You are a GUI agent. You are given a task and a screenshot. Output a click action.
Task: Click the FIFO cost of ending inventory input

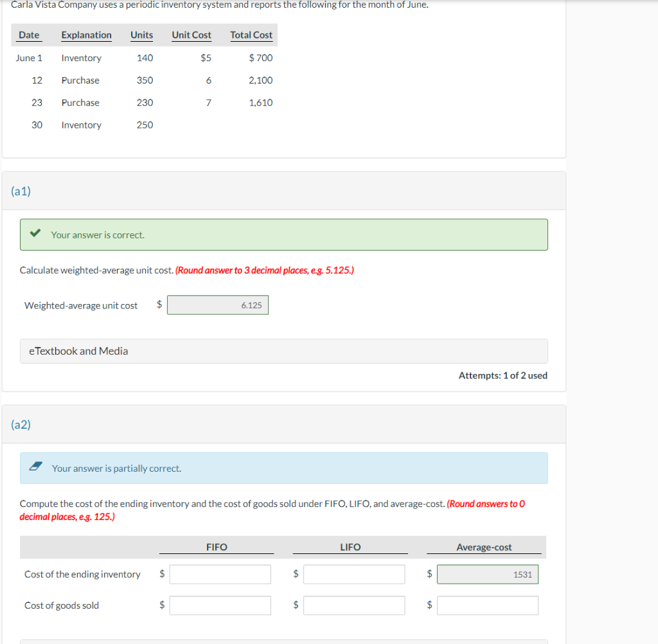coord(220,574)
